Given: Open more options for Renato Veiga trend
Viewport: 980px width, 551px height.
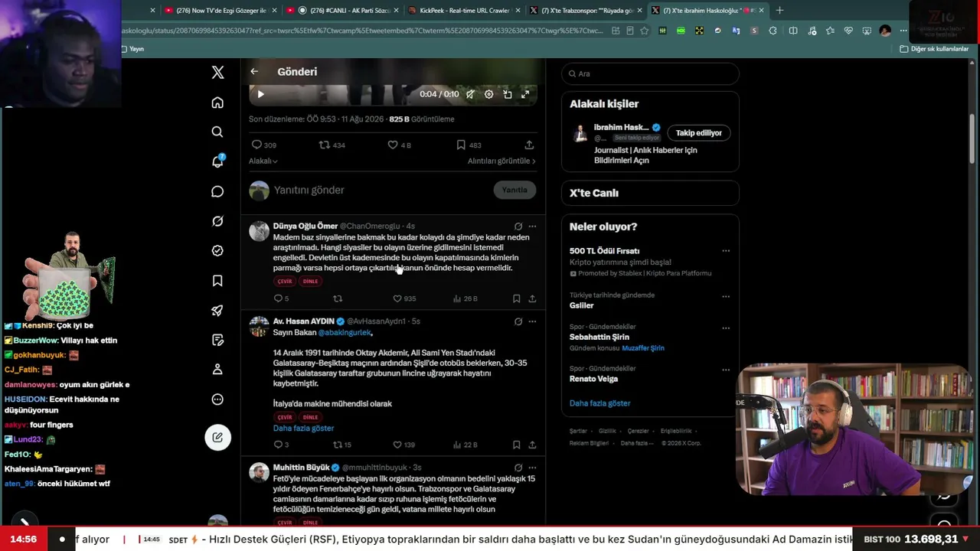Looking at the screenshot, I should [x=726, y=370].
